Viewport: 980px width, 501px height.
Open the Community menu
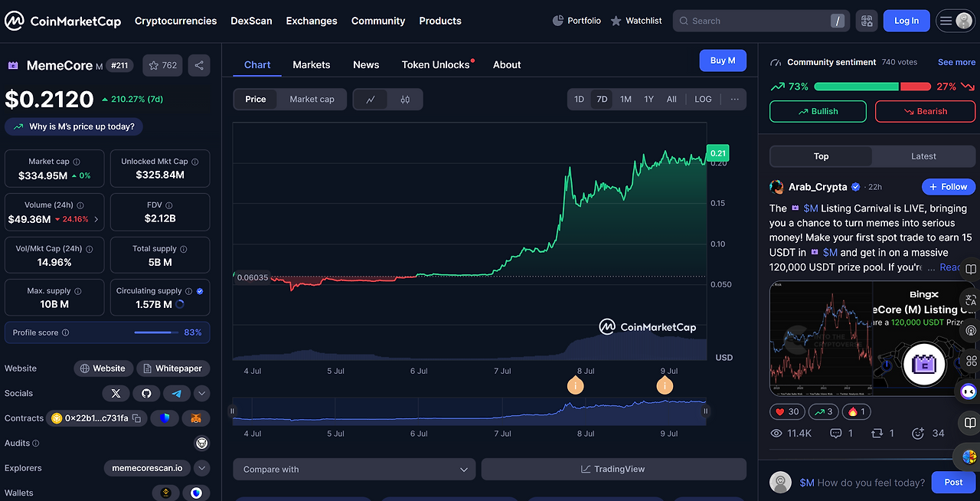(378, 21)
